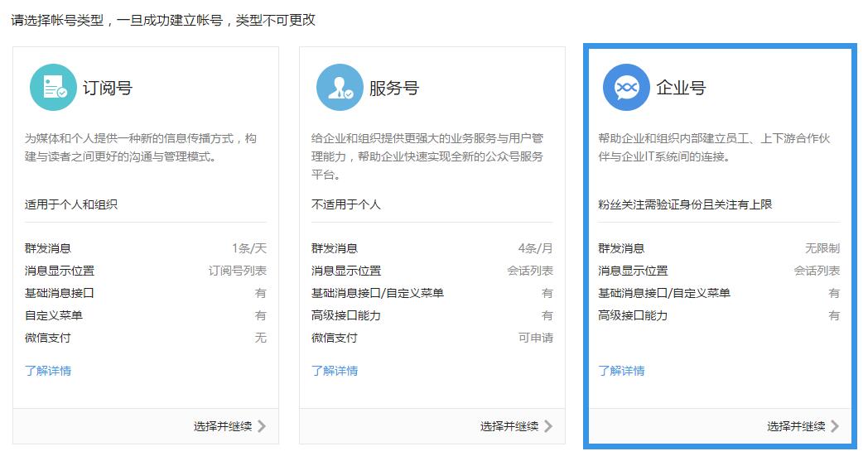The height and width of the screenshot is (456, 868).
Task: Click 粉丝关注需验证身份且关注有上限 text
Action: (x=685, y=204)
